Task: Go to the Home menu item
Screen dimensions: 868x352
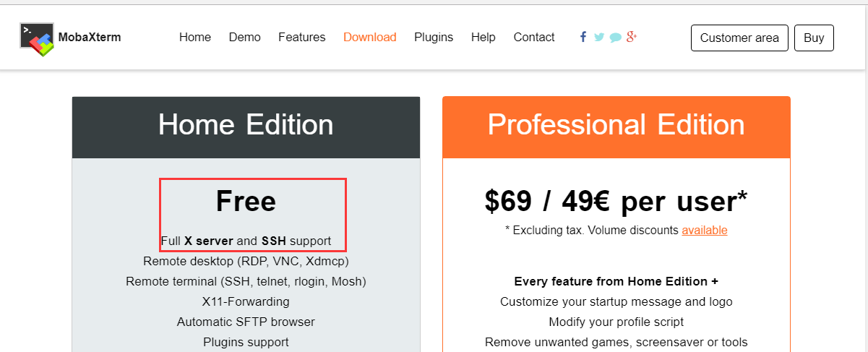Action: 195,37
